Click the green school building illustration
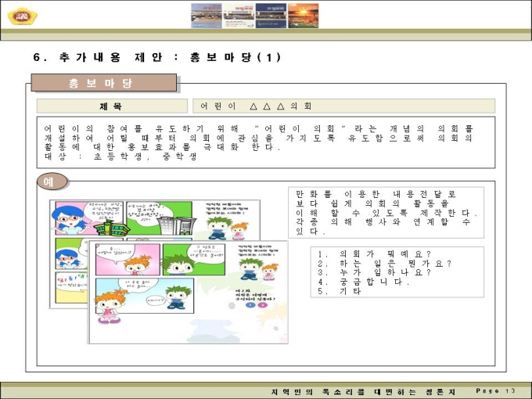 click(x=111, y=228)
